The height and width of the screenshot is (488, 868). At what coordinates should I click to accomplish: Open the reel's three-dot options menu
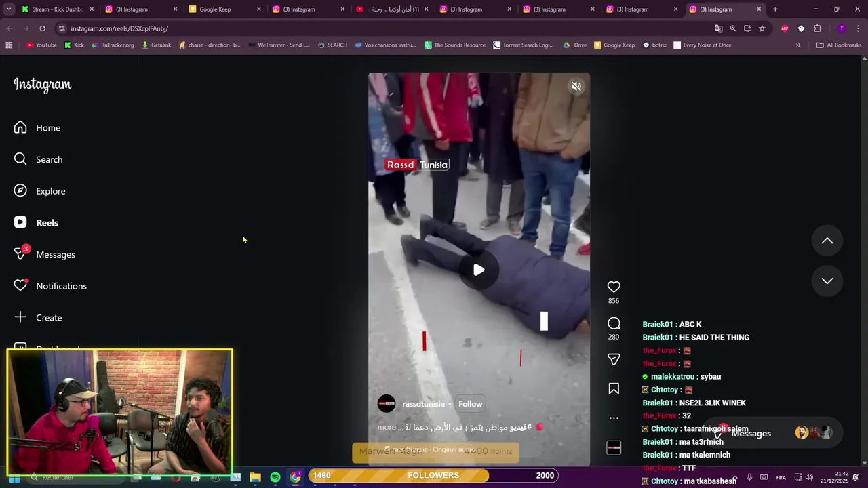[x=614, y=418]
